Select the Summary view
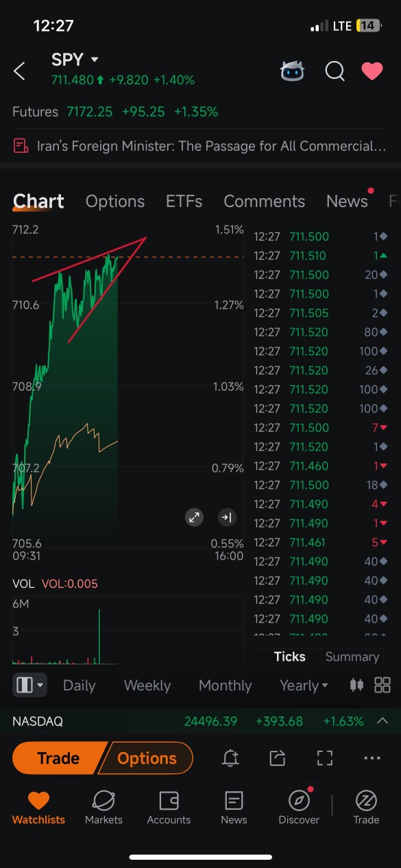 [352, 656]
